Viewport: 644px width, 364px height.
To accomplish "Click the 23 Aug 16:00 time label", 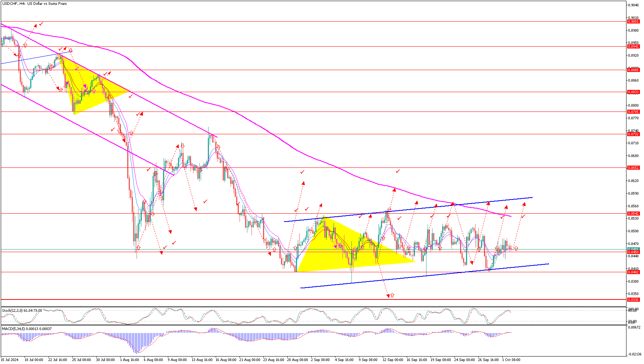I will coord(273,360).
